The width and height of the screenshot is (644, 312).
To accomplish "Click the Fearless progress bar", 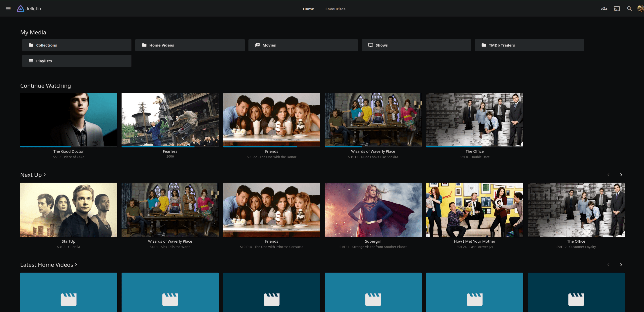I will pos(170,147).
